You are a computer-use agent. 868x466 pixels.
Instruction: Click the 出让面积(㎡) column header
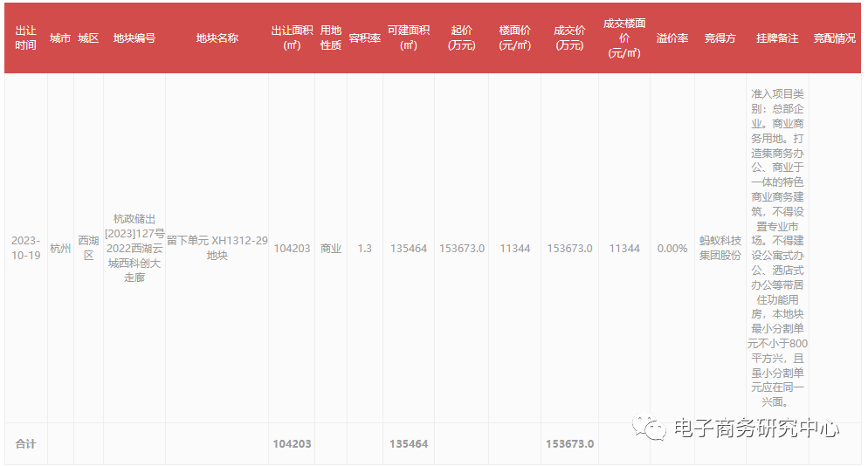tap(292, 38)
